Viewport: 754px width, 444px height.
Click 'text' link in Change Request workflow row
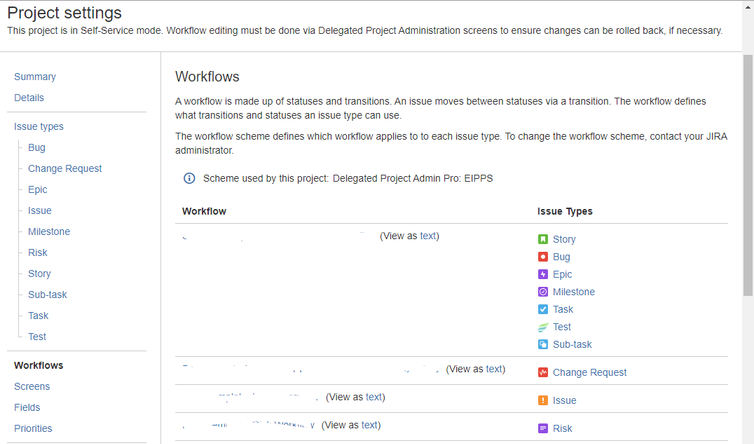pyautogui.click(x=494, y=369)
